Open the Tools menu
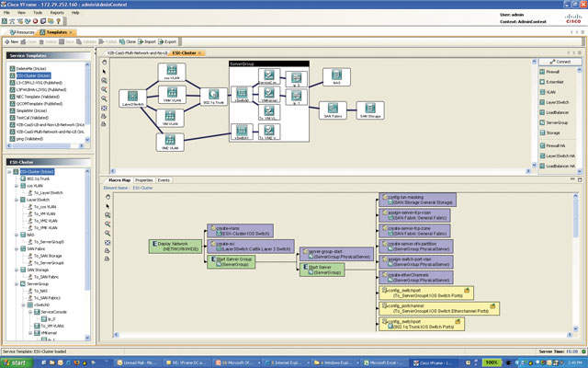 click(38, 12)
